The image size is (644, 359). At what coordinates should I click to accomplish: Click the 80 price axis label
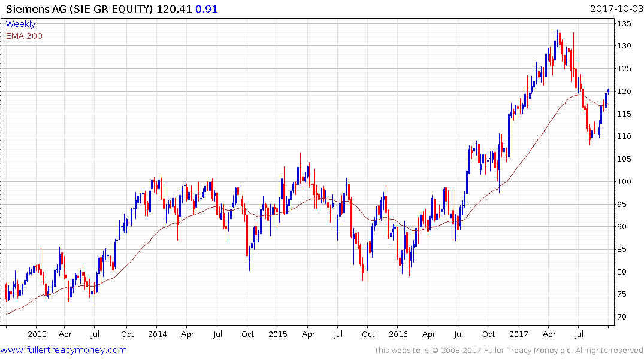click(622, 272)
